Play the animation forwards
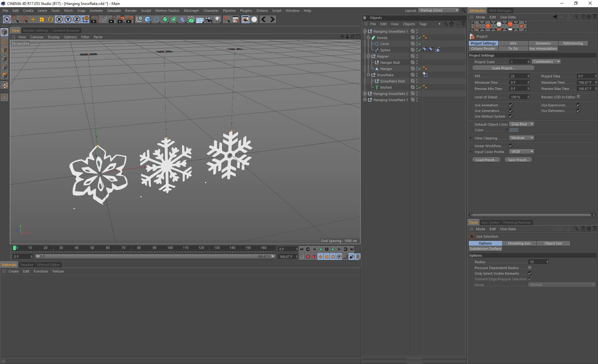Viewport: 598px width, 364px height. coord(333,249)
